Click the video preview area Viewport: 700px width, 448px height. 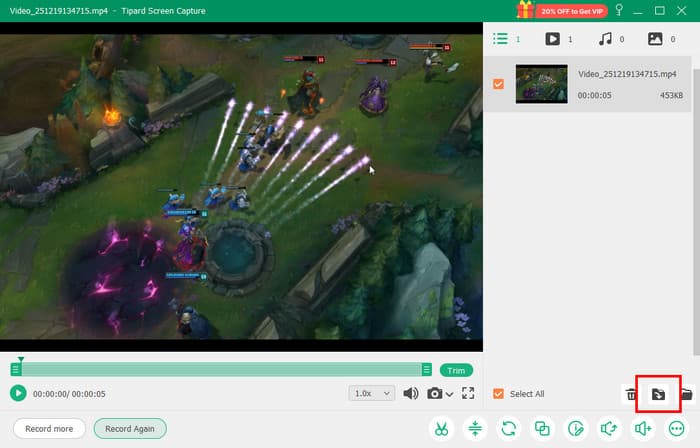coord(241,187)
